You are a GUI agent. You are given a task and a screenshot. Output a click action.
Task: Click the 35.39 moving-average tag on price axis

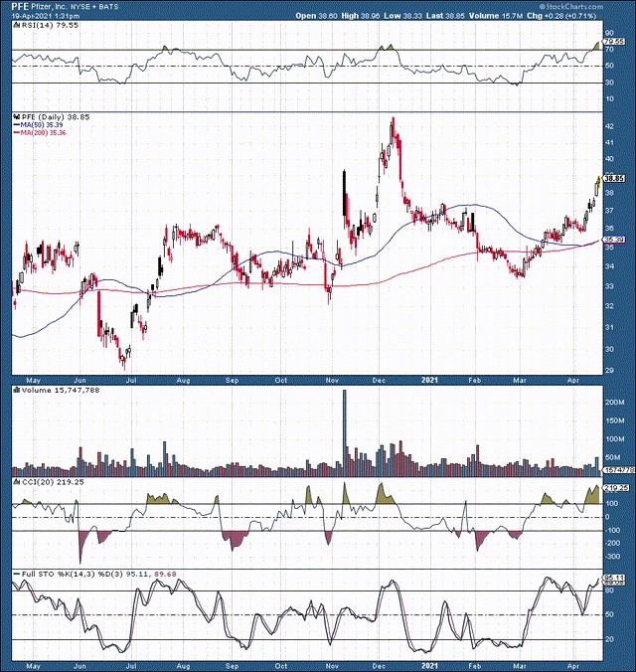[614, 240]
